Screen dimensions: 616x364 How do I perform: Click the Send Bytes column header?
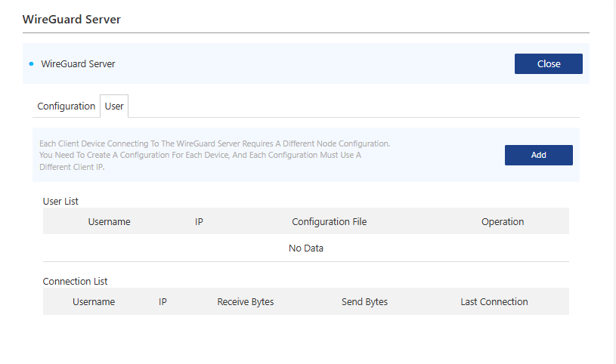coord(364,301)
